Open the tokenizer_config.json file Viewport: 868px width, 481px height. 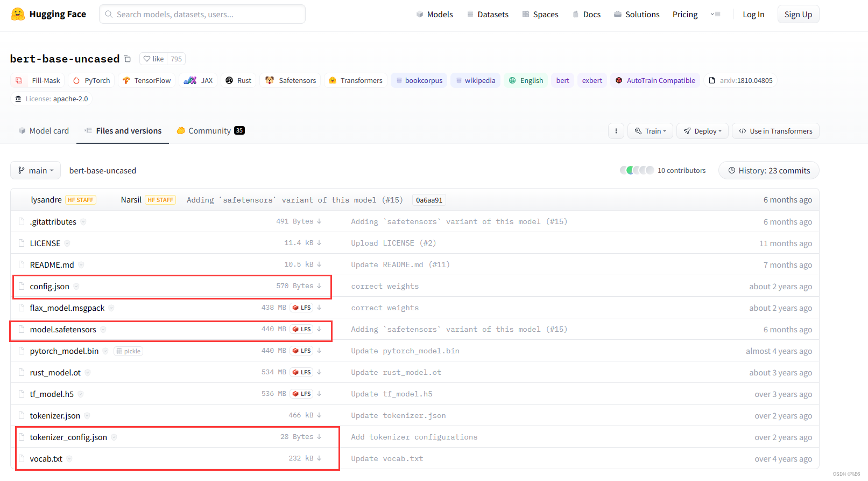tap(68, 437)
